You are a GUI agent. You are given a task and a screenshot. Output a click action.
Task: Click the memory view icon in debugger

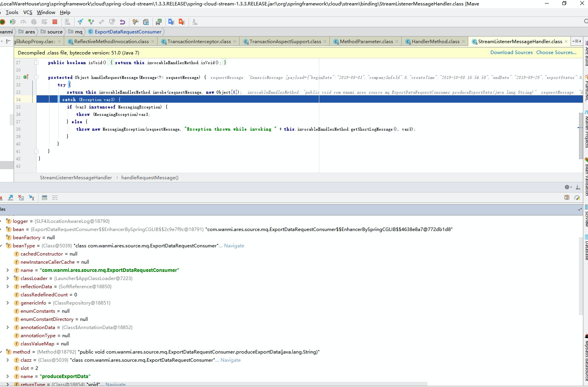click(567, 198)
